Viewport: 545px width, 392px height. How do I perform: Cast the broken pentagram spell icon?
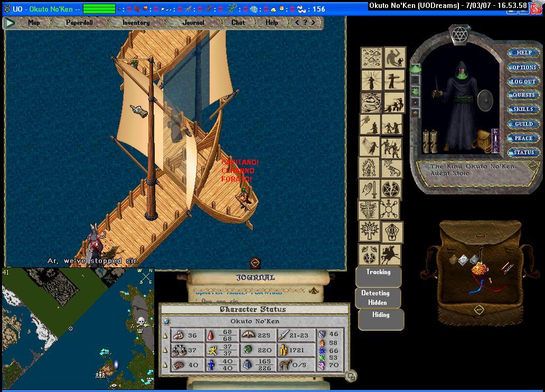click(391, 190)
